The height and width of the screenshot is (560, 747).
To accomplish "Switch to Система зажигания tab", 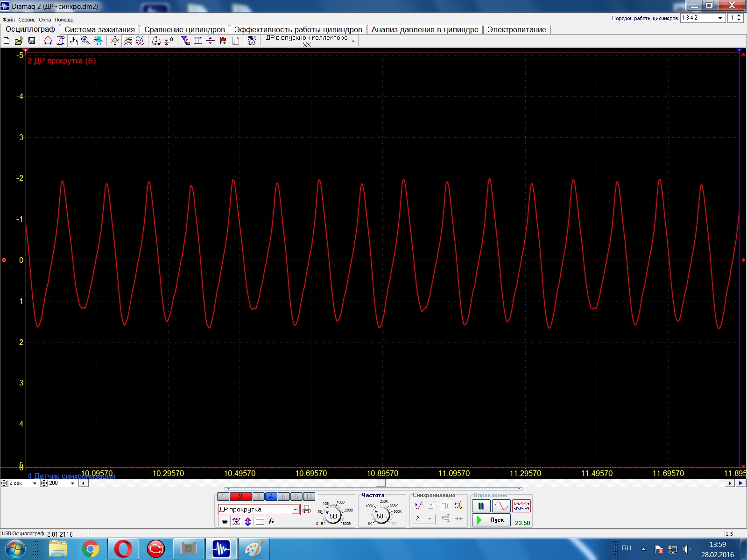I will 99,29.
